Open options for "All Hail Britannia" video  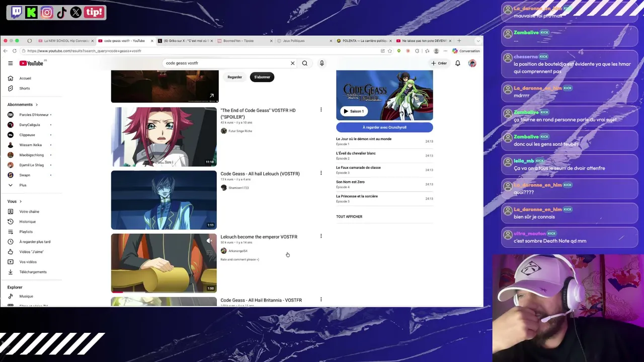[321, 300]
